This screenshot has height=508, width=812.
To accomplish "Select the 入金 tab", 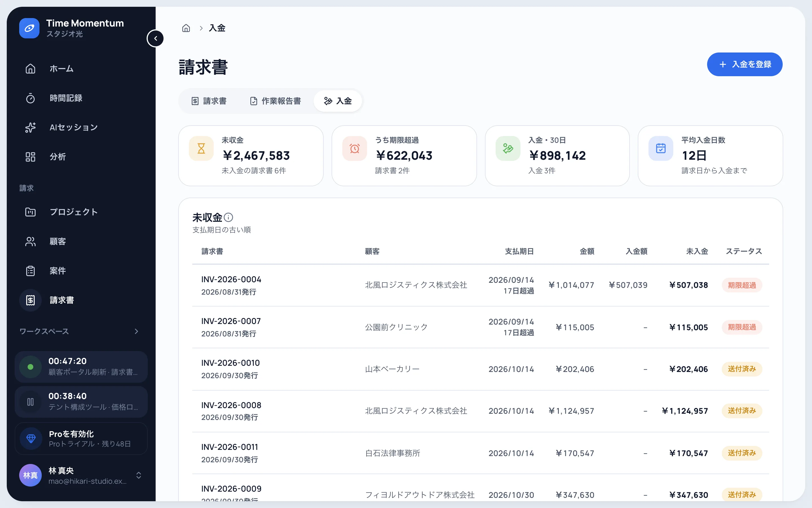I will point(337,101).
